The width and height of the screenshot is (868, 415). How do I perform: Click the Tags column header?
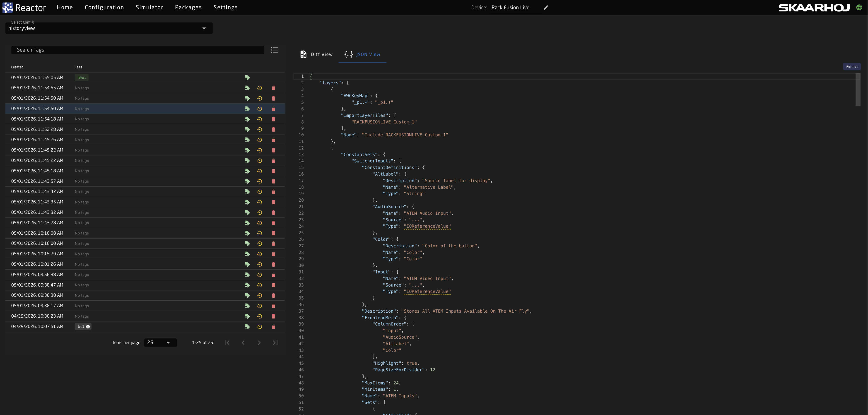coord(79,67)
